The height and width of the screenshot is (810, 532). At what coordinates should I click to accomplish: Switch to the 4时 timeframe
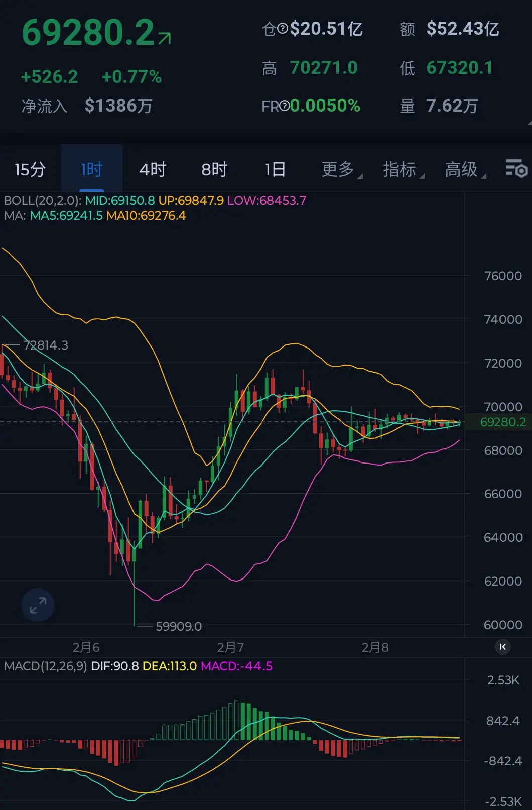pyautogui.click(x=153, y=169)
